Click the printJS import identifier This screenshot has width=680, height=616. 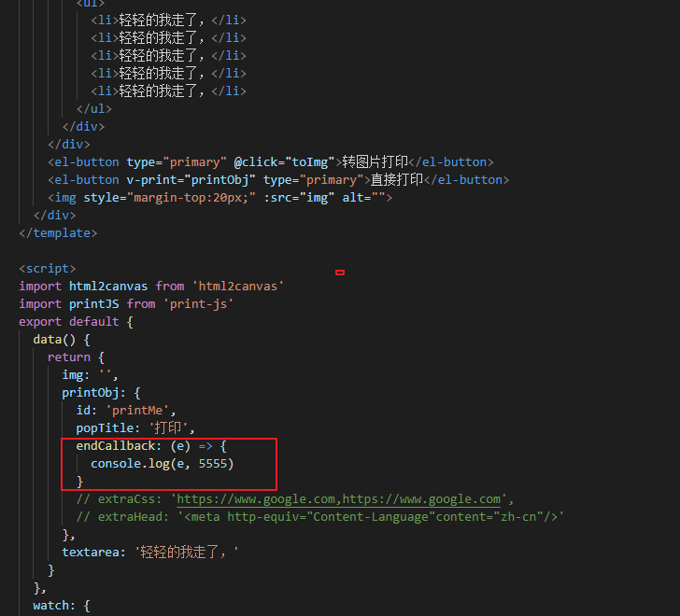94,304
